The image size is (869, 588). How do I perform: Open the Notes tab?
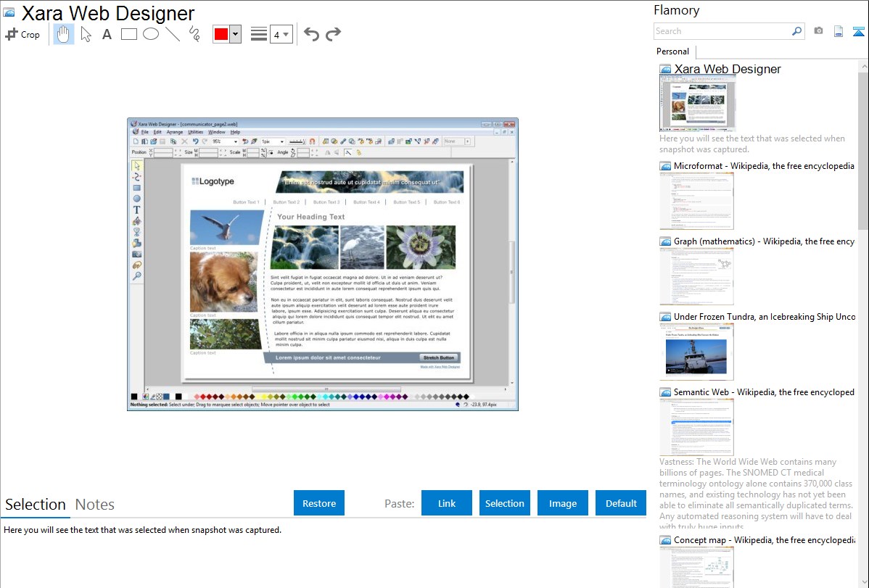click(x=95, y=505)
